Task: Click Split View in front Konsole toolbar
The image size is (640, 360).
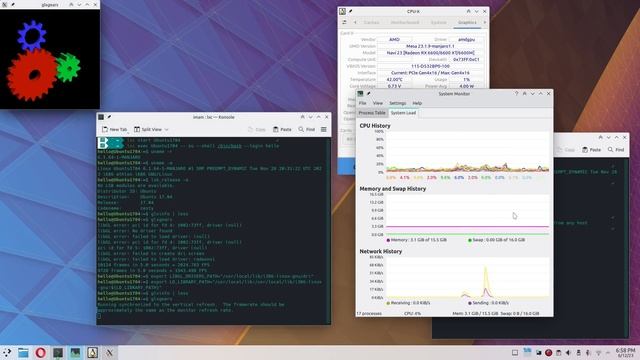Action: [148, 129]
